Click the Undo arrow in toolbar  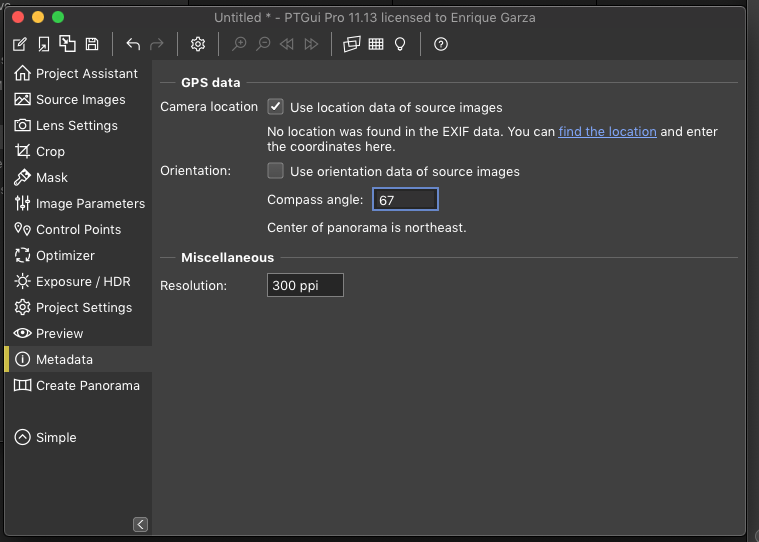coord(133,44)
